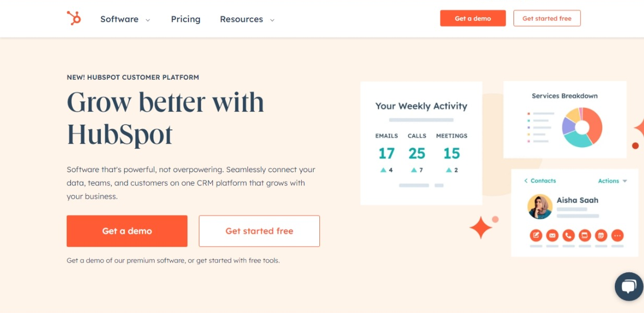The width and height of the screenshot is (644, 313).
Task: Click the more options ellipsis on Aisha's card
Action: pos(616,235)
